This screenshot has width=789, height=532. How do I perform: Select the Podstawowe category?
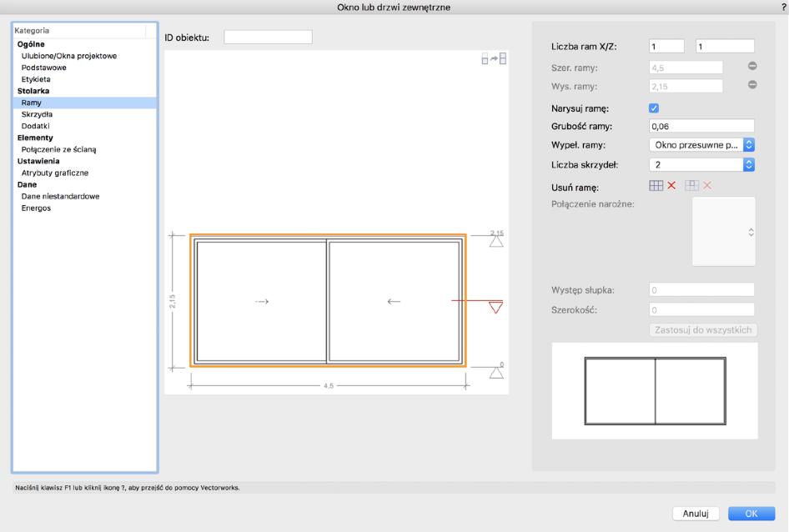pos(43,68)
